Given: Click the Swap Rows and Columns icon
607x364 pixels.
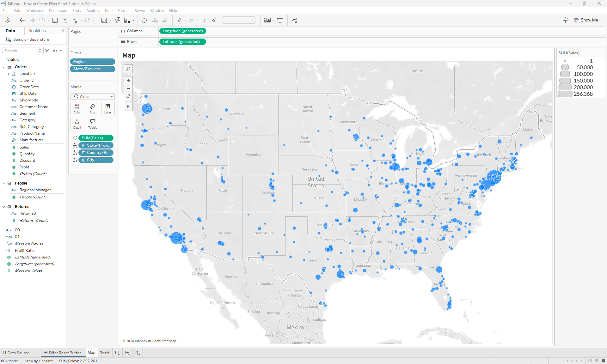Looking at the screenshot, I should point(144,20).
